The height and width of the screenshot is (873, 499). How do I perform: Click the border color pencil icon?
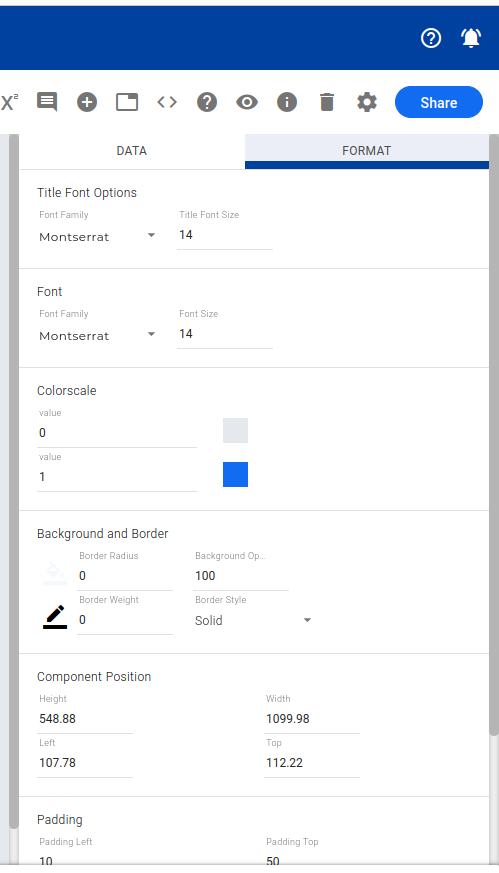55,617
